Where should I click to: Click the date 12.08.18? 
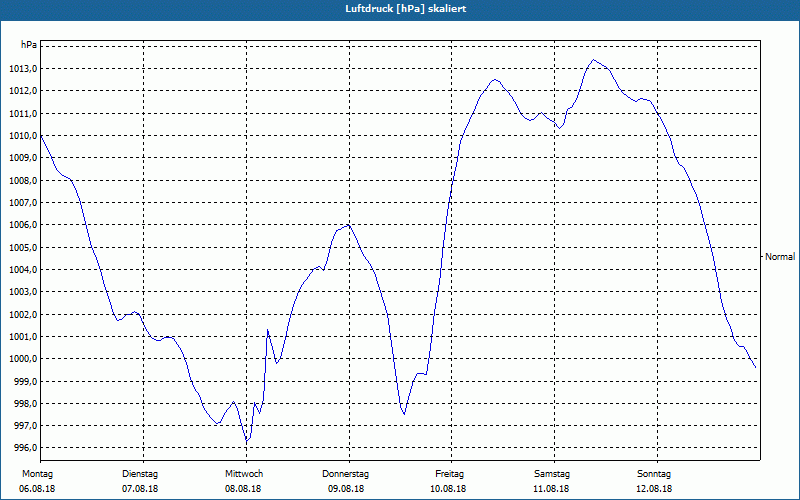click(654, 489)
